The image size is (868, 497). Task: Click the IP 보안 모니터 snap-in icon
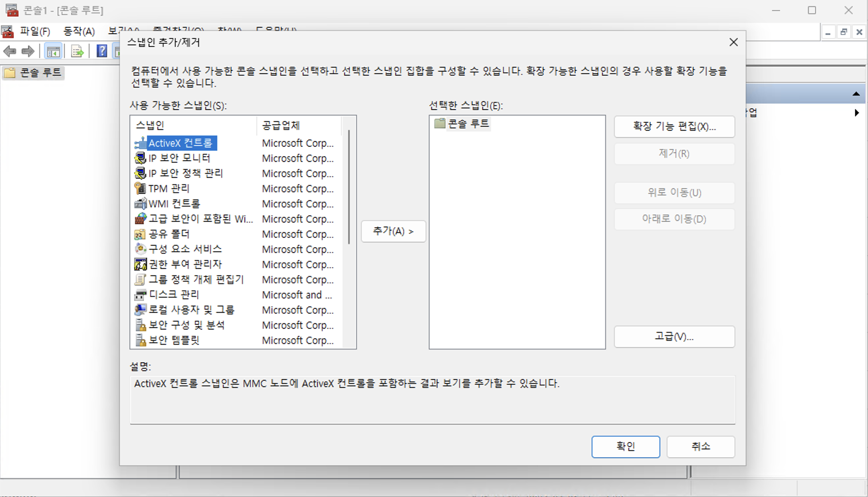[x=140, y=158]
